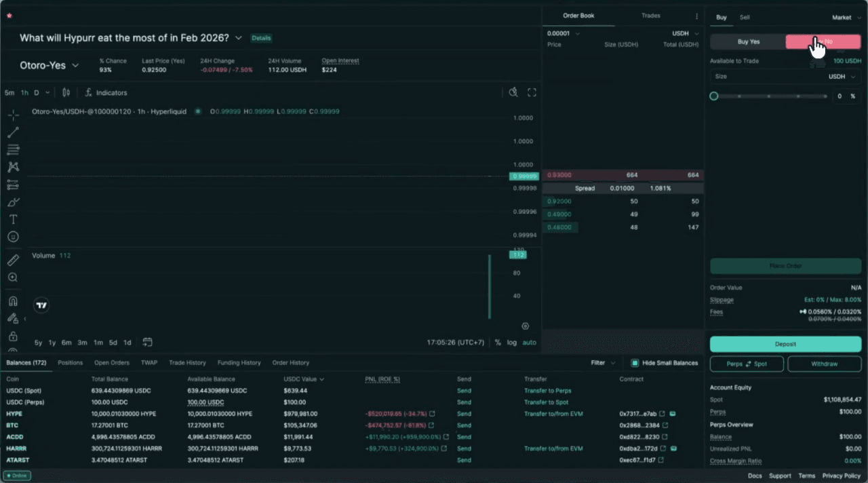Select the trend line drawing tool
This screenshot has height=483, width=868.
[14, 133]
